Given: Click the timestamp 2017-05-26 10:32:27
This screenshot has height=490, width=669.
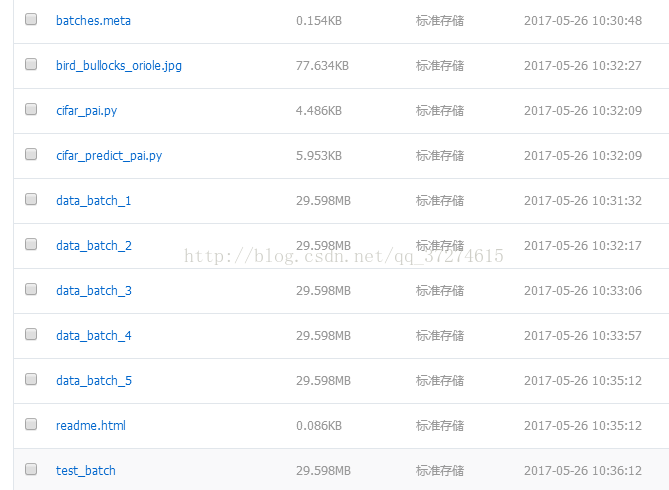Looking at the screenshot, I should [583, 66].
